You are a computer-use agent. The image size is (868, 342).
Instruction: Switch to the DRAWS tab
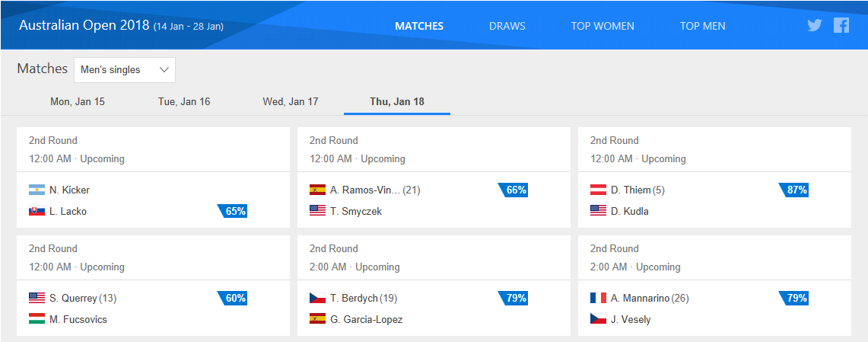507,26
